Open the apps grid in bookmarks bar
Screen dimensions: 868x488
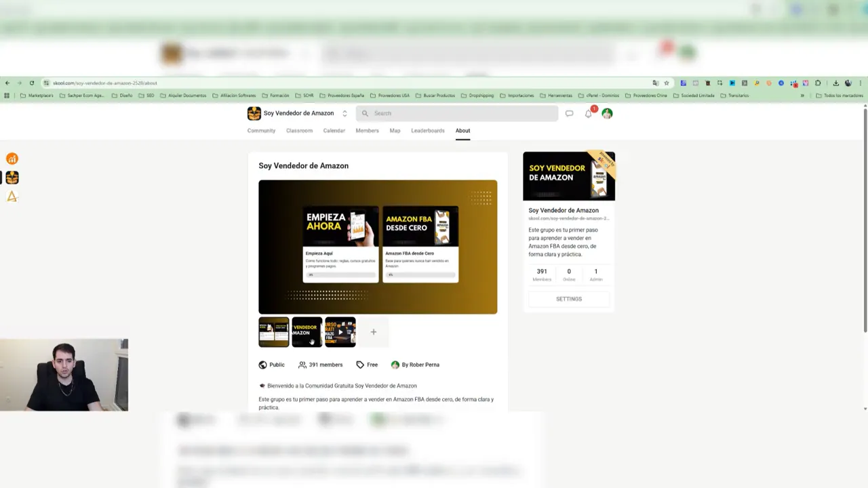click(x=7, y=96)
